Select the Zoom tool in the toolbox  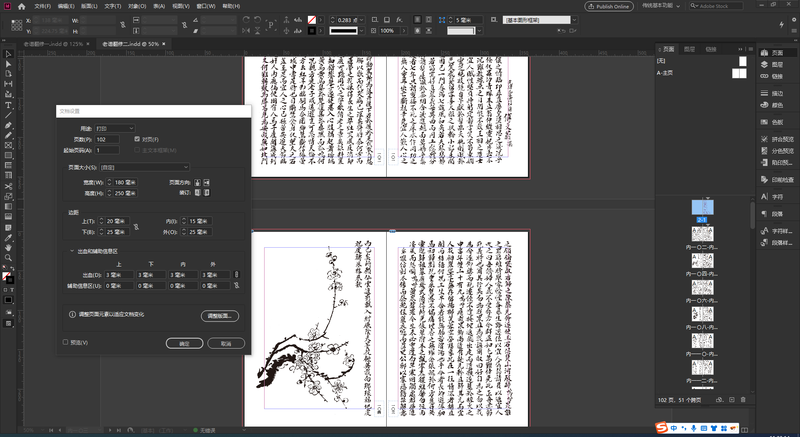point(8,257)
